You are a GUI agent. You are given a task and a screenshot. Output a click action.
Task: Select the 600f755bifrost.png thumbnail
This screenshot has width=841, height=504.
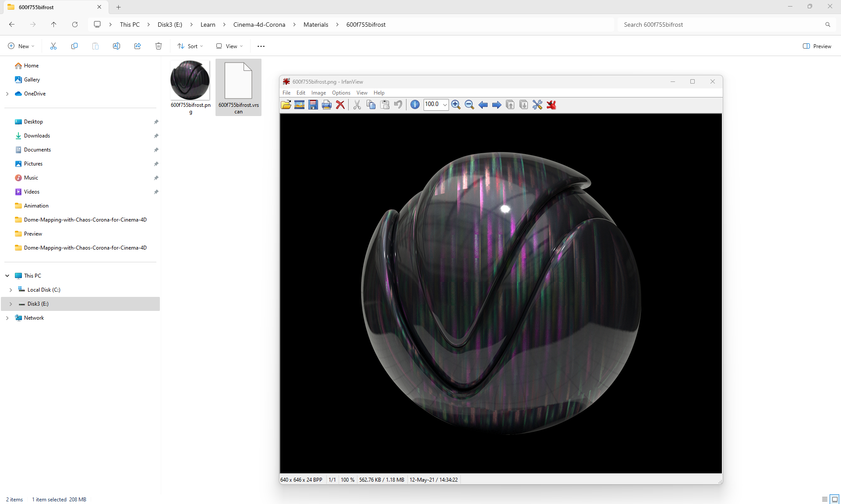pos(190,81)
